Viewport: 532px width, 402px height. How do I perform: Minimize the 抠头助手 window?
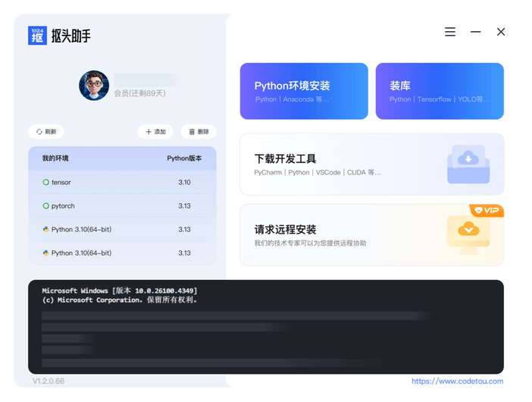tap(475, 32)
